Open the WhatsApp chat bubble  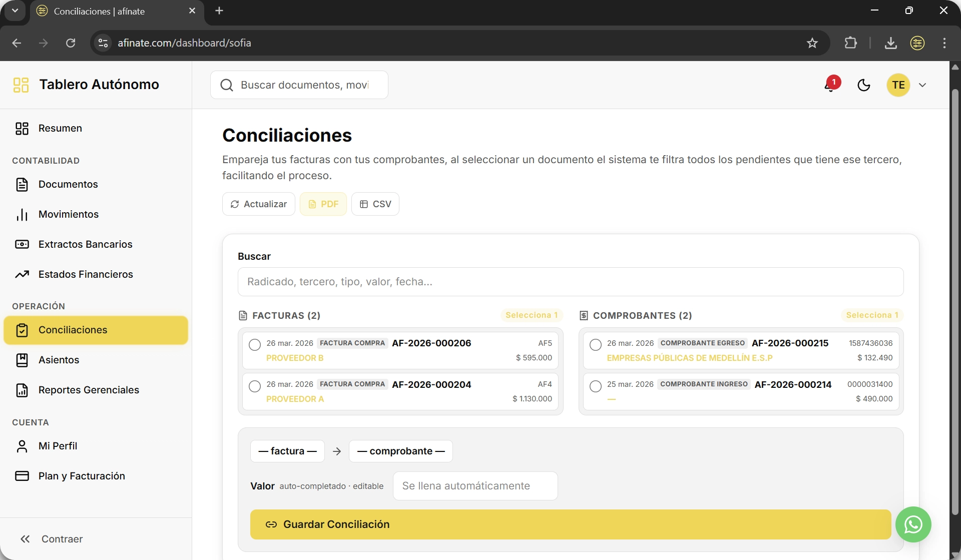pos(913,524)
